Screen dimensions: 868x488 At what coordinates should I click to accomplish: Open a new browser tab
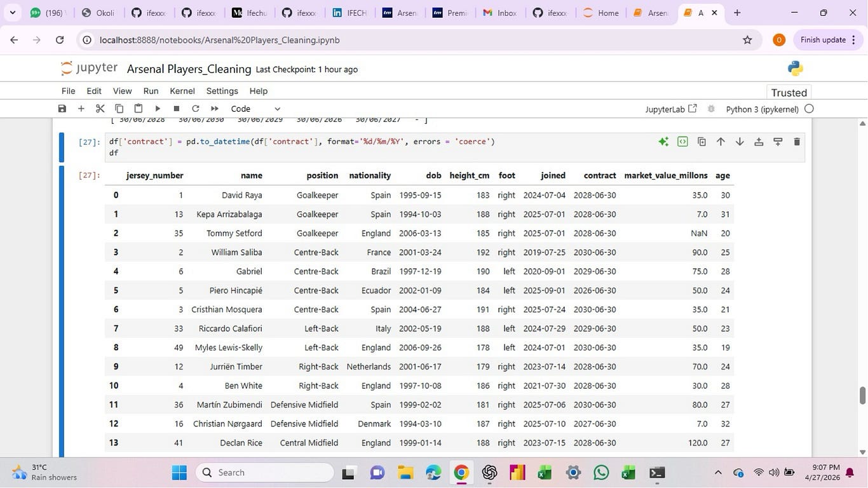[737, 13]
